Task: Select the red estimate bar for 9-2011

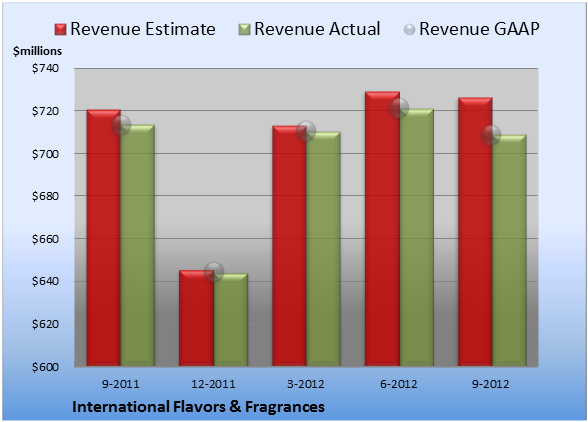Action: (104, 238)
